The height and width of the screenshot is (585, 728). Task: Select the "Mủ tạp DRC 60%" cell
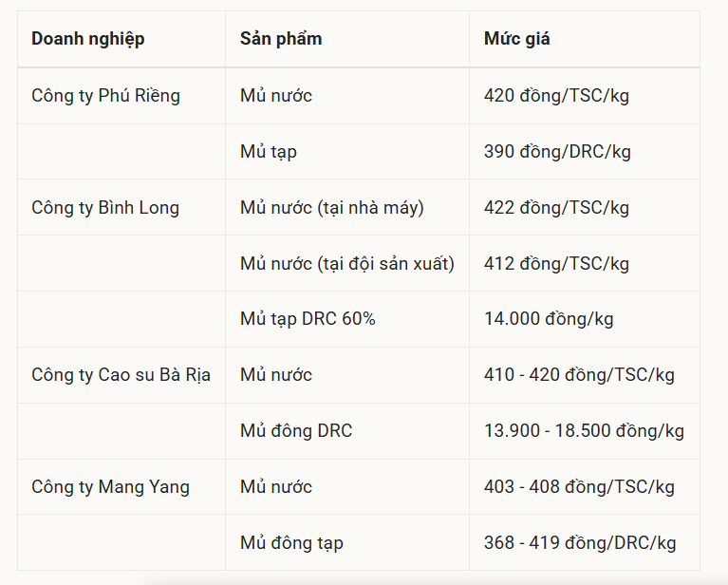click(x=308, y=319)
